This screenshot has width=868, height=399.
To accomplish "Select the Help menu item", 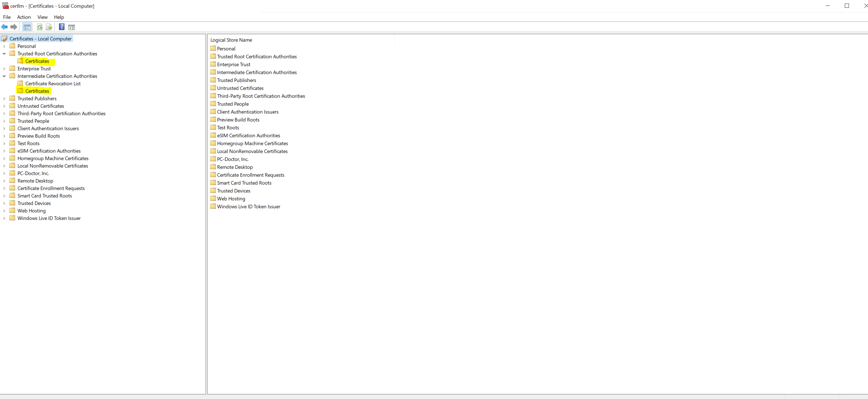I will [x=59, y=17].
